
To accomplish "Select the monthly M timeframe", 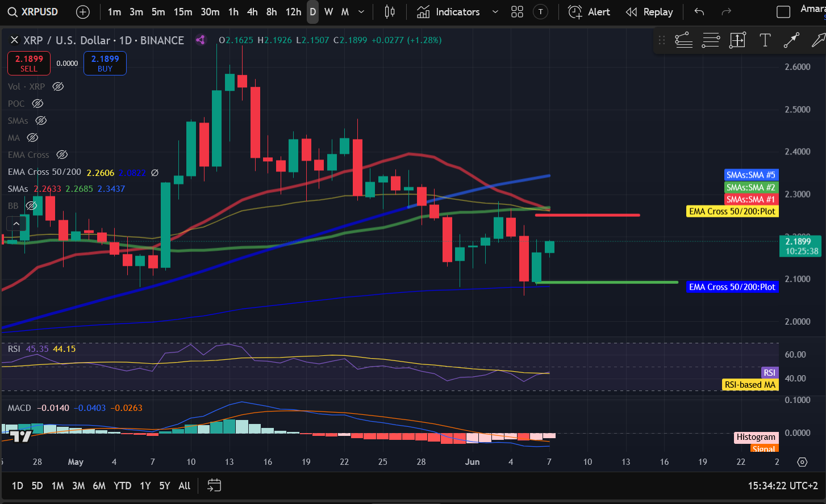I will coord(345,12).
